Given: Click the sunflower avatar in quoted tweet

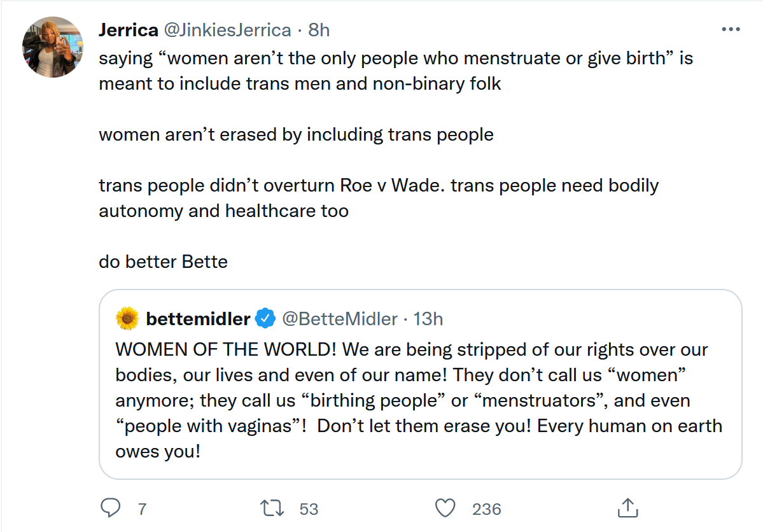Looking at the screenshot, I should pyautogui.click(x=128, y=318).
